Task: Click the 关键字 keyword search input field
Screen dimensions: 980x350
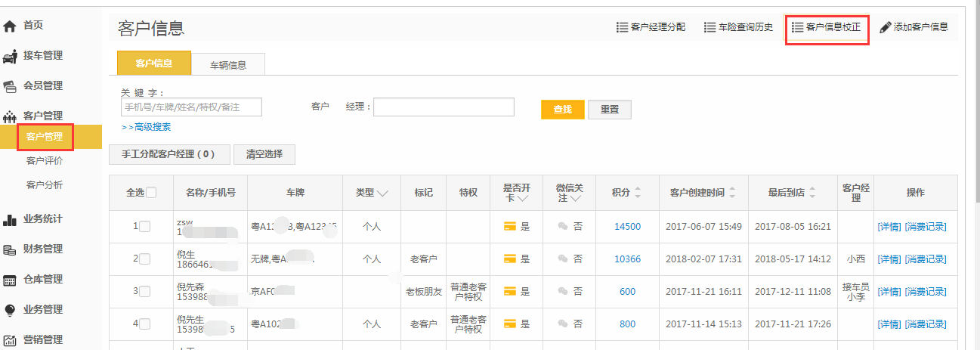Action: click(x=191, y=107)
